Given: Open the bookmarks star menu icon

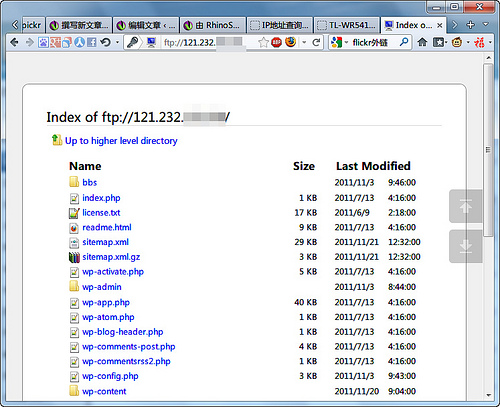Looking at the screenshot, I should point(440,42).
